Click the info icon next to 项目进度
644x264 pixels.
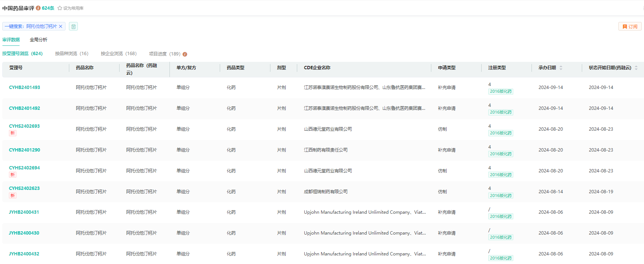coord(185,54)
